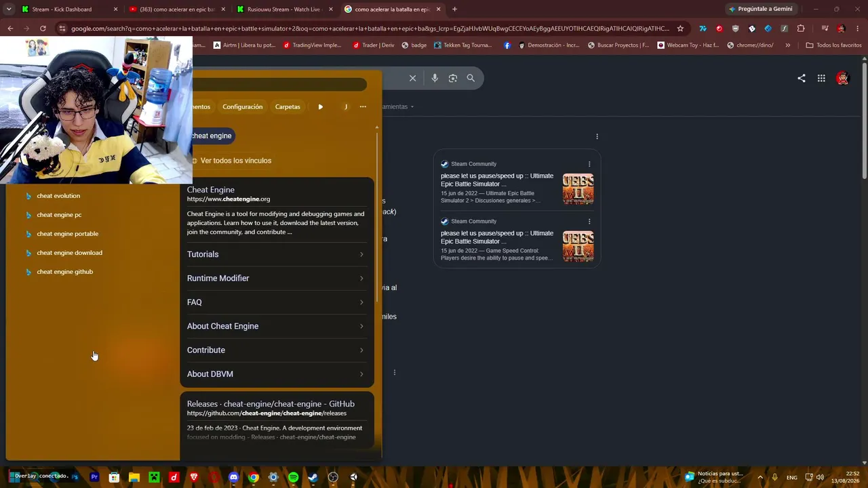Close the Stream - Kick Dashboard tab

(x=115, y=9)
